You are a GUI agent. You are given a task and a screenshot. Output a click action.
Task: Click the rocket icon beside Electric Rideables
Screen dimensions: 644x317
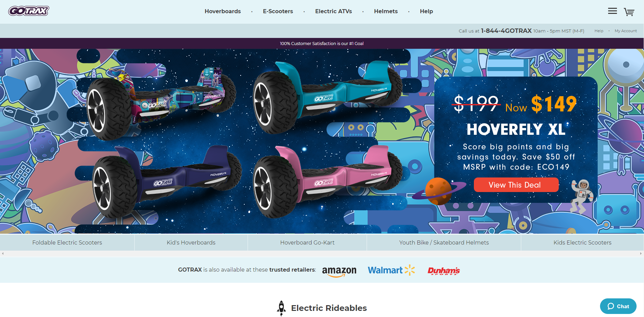coord(281,308)
